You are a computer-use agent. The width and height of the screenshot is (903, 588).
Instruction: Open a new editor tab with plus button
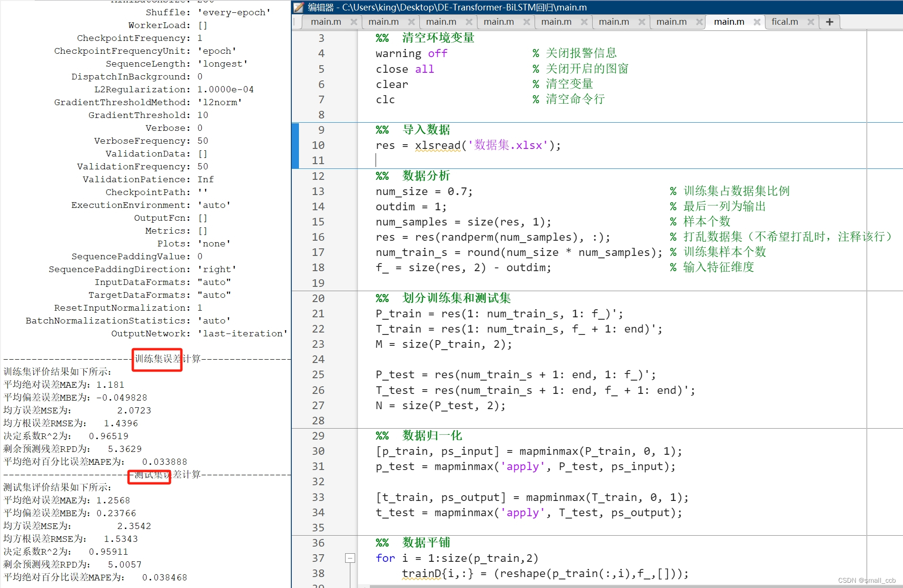tap(829, 22)
